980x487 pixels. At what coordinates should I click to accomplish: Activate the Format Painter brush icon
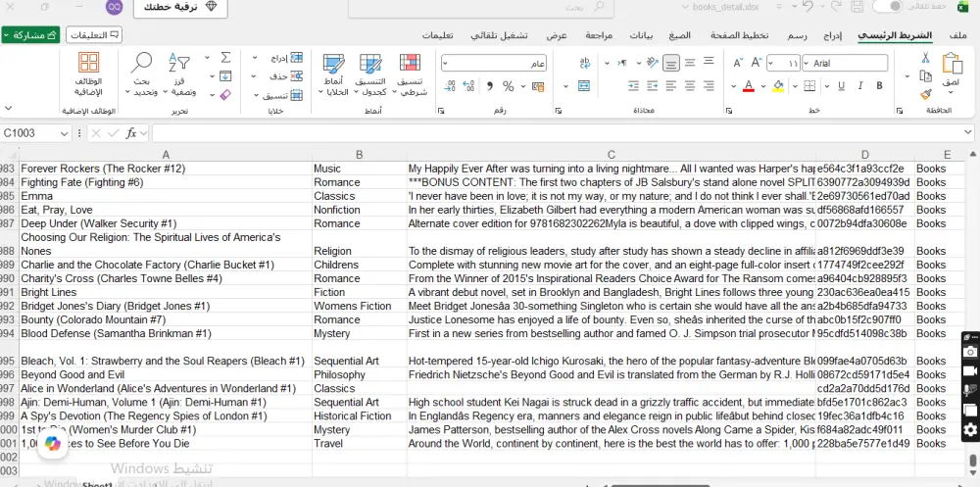pos(926,94)
